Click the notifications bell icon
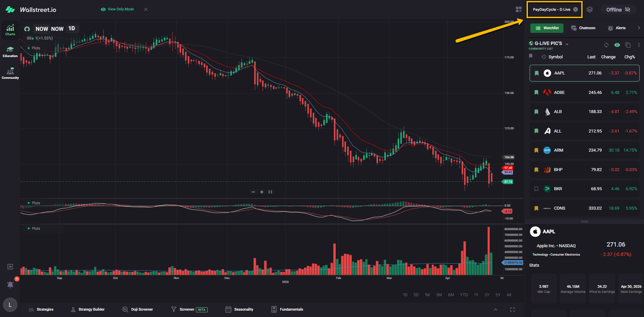Screen dimensions: 644x317 [x=10, y=285]
